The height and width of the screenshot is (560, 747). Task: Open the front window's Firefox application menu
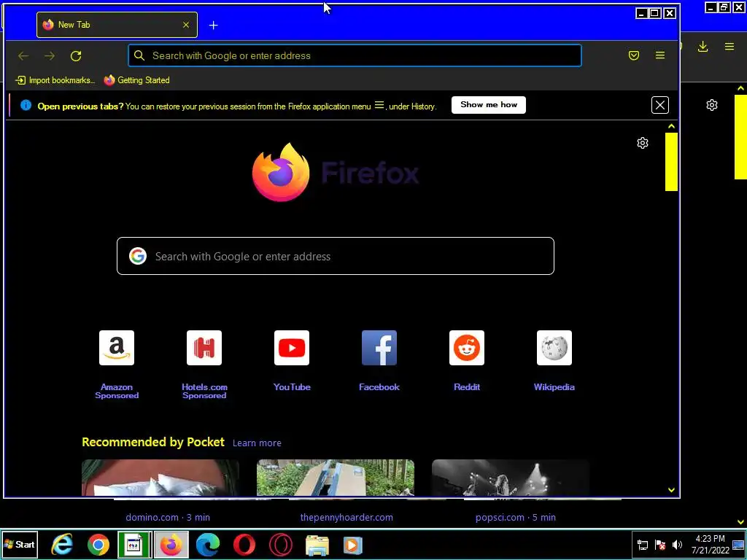pyautogui.click(x=659, y=55)
